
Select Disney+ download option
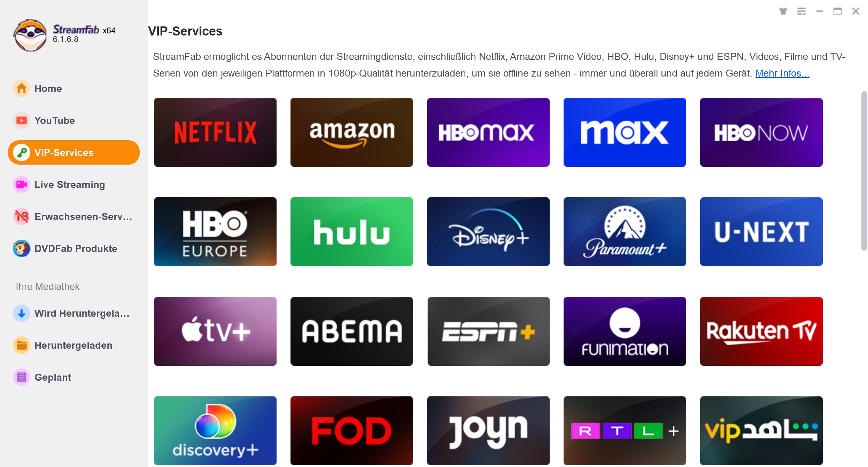point(488,232)
